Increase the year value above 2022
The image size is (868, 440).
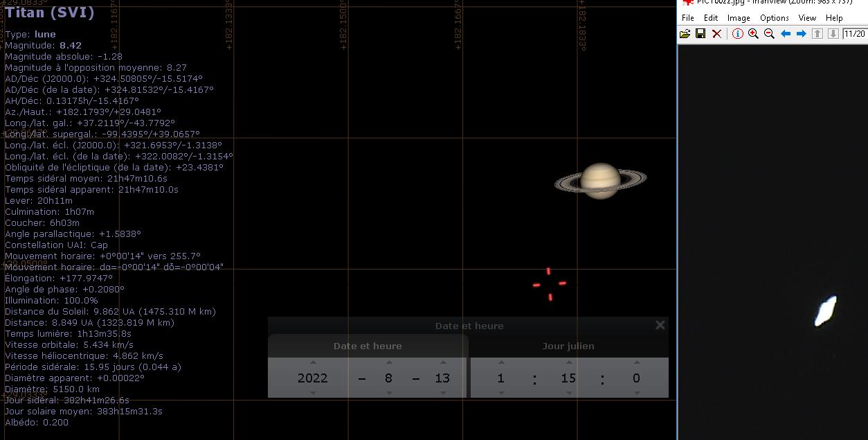[x=313, y=362]
